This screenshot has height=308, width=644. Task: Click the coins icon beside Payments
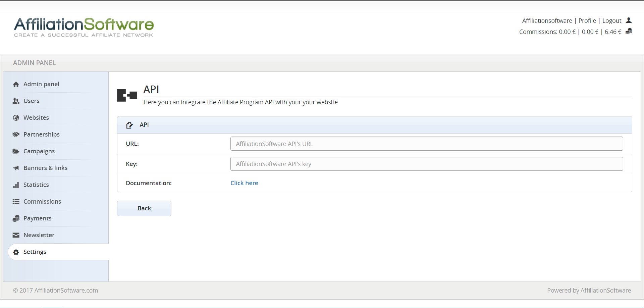16,218
